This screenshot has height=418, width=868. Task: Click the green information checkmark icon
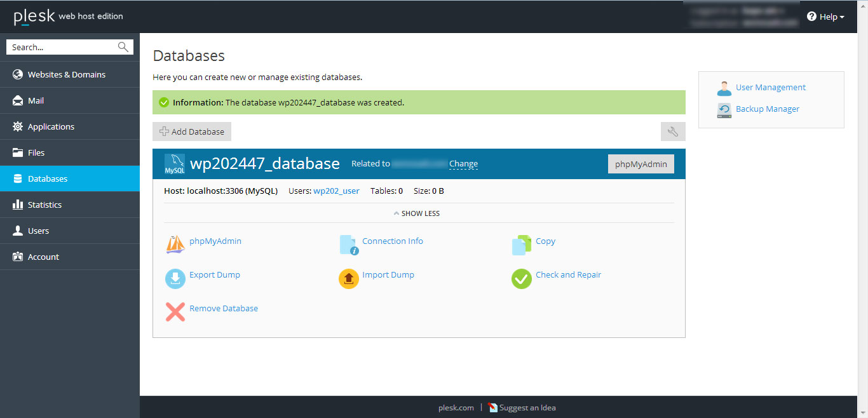(x=164, y=102)
